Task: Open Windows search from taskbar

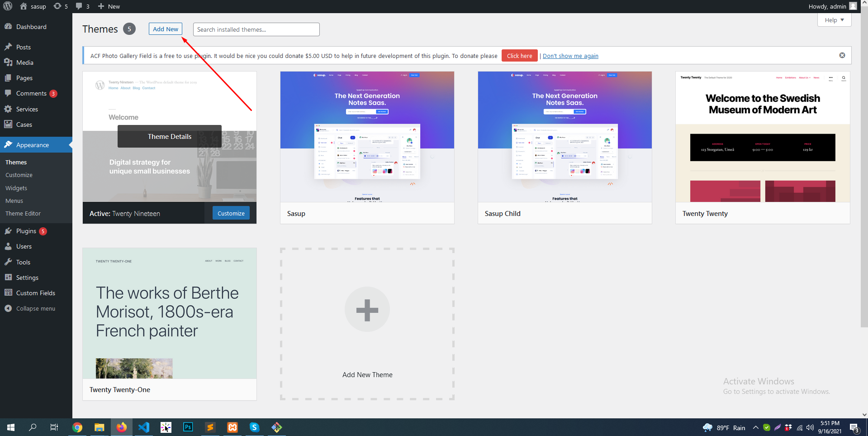Action: (x=33, y=427)
